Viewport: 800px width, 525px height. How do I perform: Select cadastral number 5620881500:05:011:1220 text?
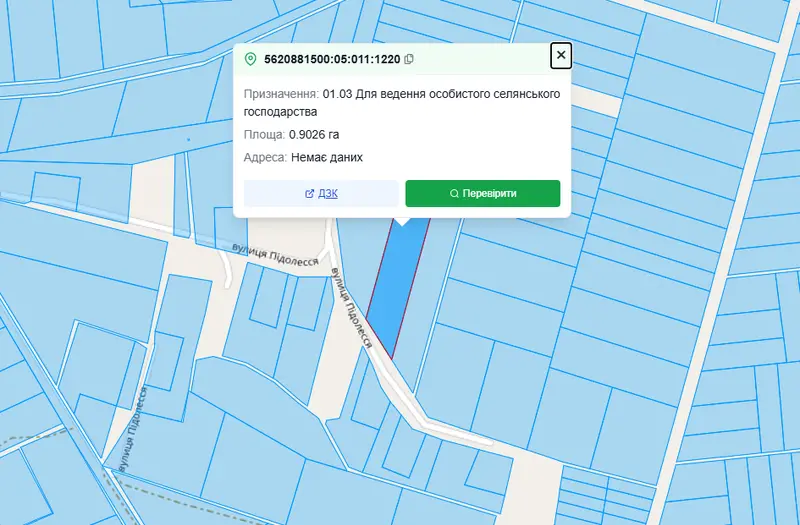pos(332,59)
